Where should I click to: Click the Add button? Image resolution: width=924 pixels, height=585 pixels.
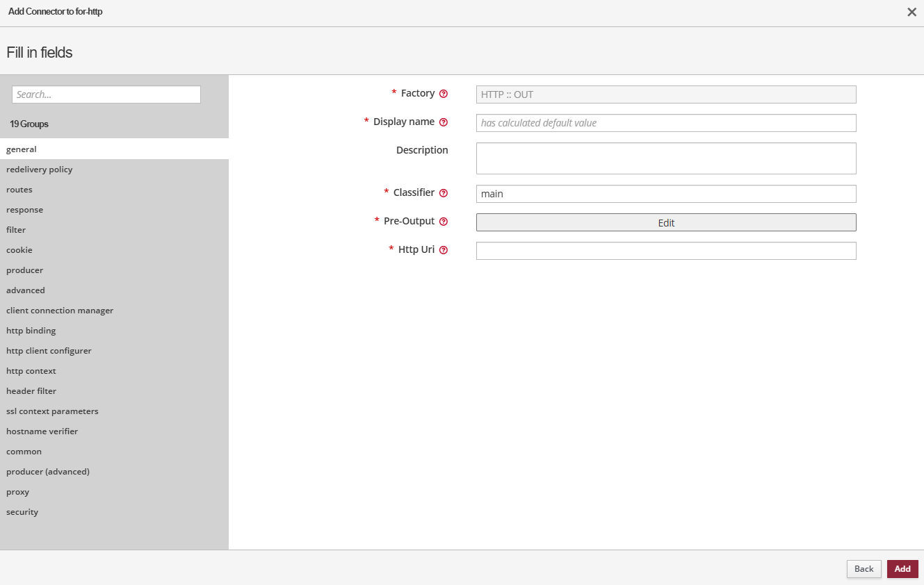(x=902, y=568)
